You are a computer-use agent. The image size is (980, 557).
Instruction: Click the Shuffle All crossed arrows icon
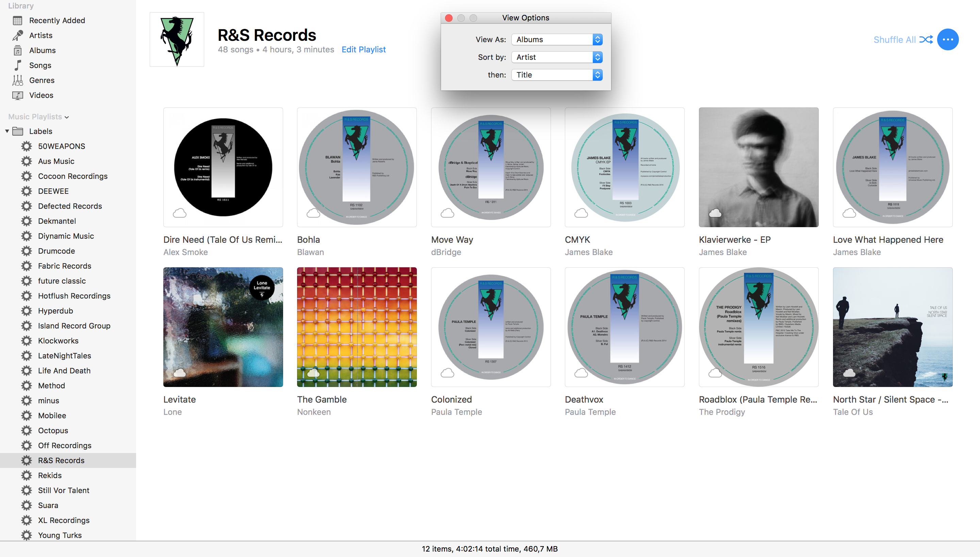pyautogui.click(x=926, y=39)
